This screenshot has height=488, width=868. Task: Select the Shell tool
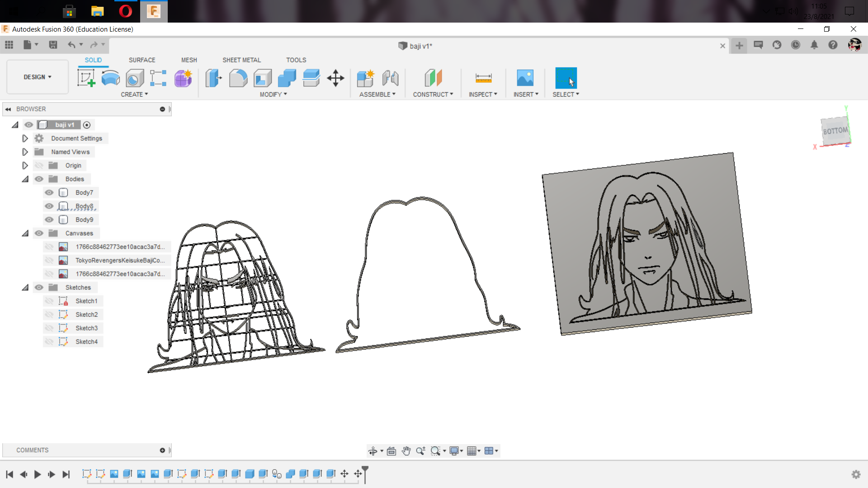pyautogui.click(x=263, y=78)
